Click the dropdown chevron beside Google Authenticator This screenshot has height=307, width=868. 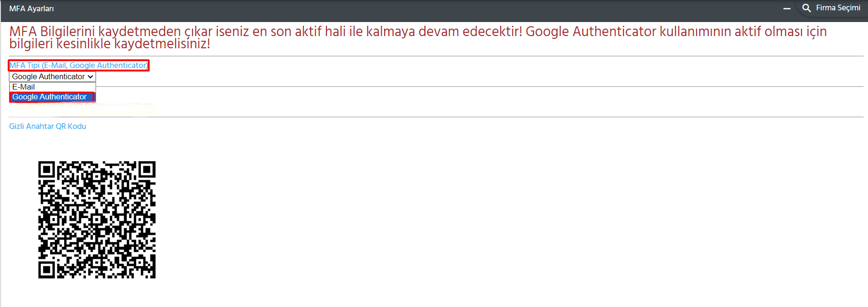[90, 77]
